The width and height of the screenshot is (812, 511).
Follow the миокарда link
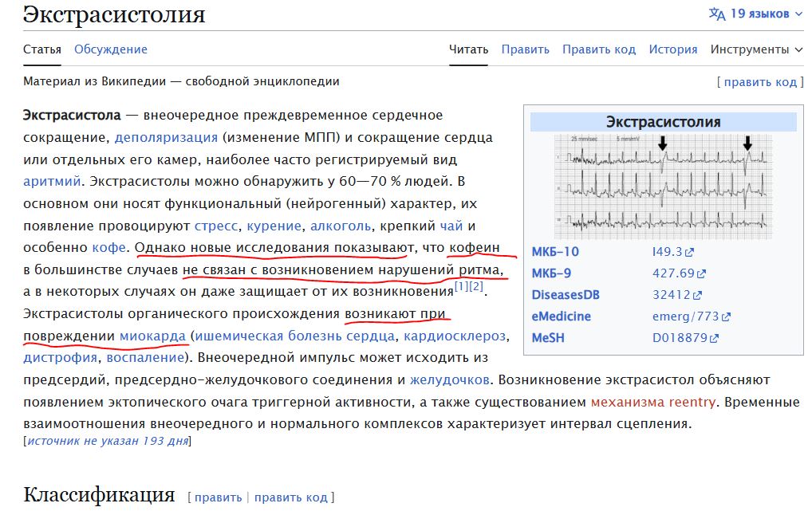(152, 336)
